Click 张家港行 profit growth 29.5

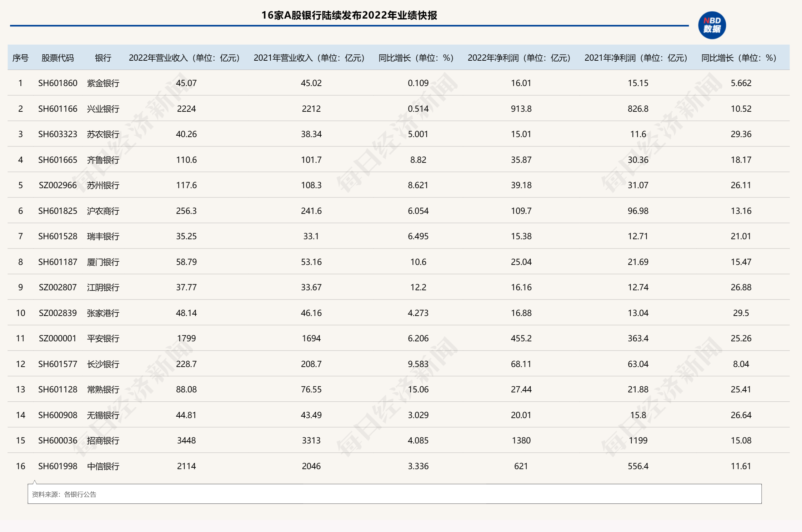pyautogui.click(x=741, y=313)
